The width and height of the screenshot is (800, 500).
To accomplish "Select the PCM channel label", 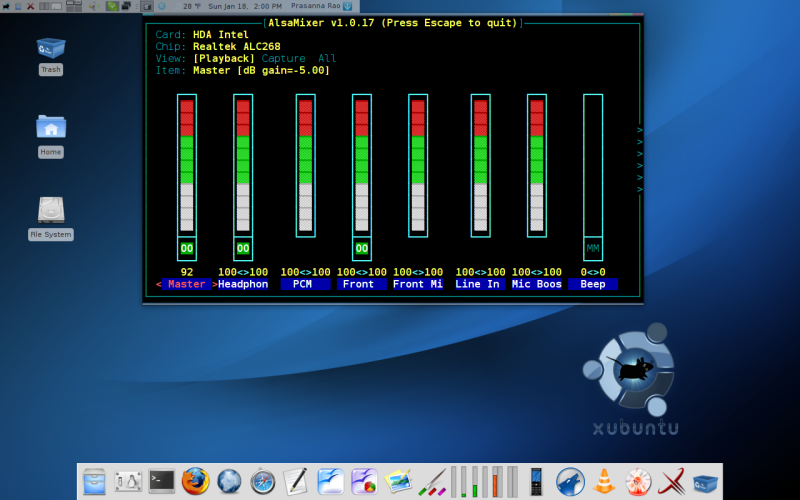I will [305, 284].
